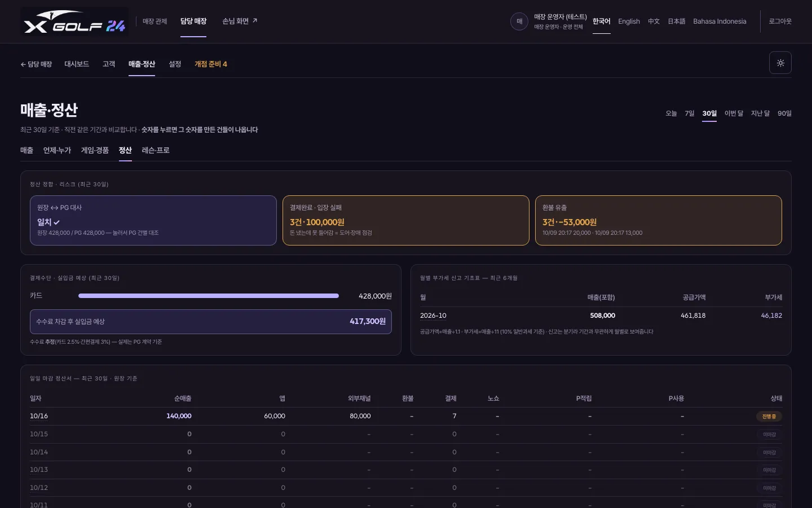The image size is (812, 508).
Task: Switch language to 한국어
Action: tap(602, 21)
